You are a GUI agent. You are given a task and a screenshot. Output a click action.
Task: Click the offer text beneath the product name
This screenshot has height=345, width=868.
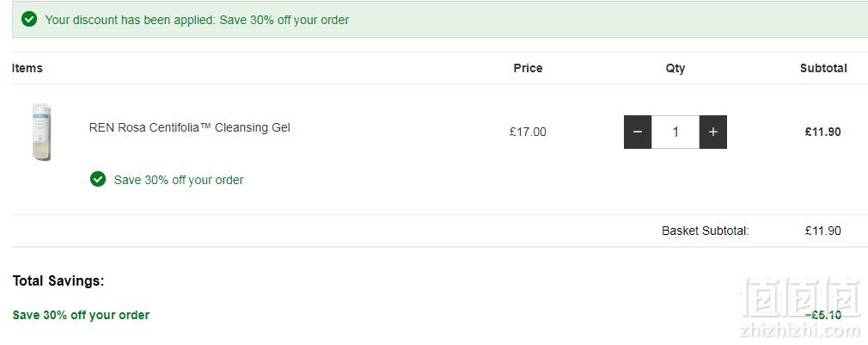pos(179,180)
